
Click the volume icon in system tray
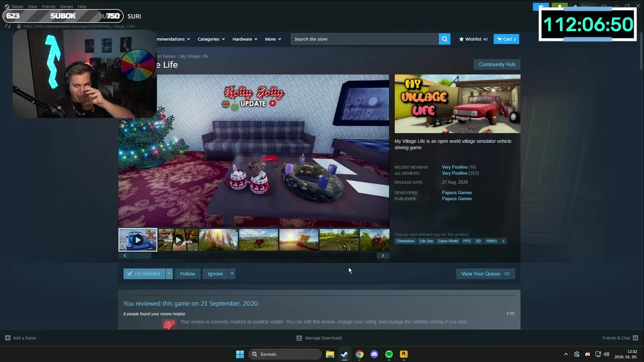point(606,354)
